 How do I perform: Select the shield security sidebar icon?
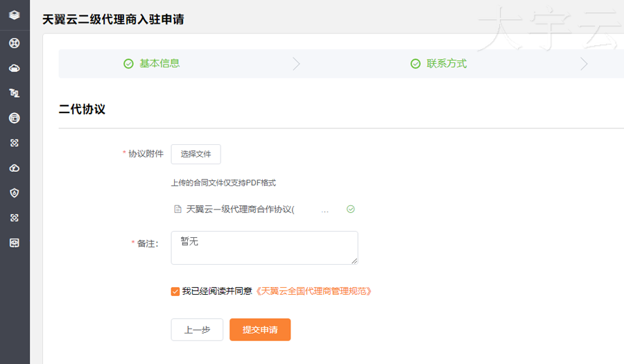tap(15, 193)
